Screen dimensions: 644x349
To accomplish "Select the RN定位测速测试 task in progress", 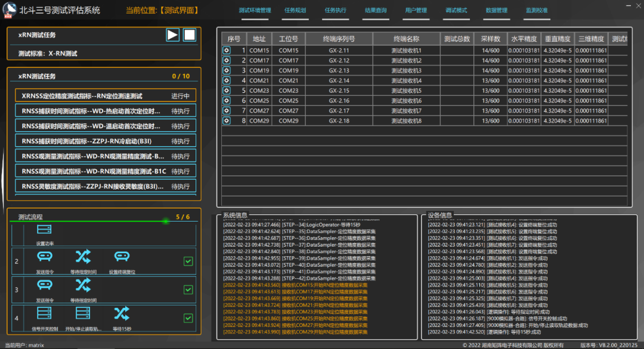I will click(x=106, y=96).
